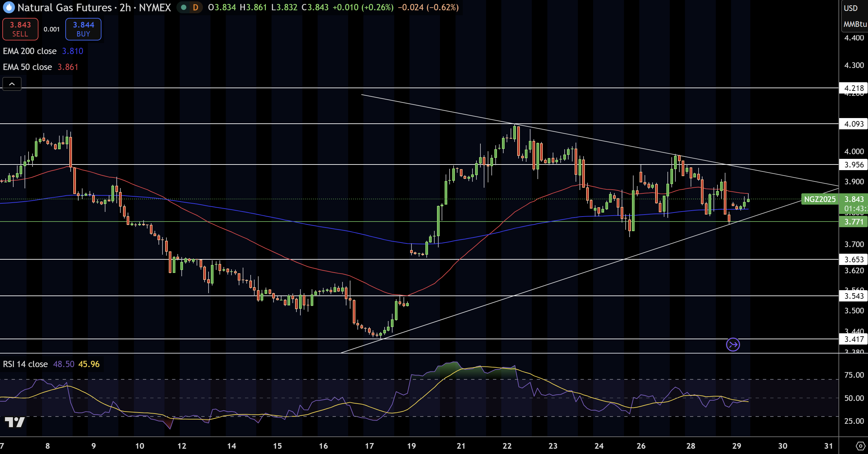Click the green 3.771 price line label
Viewport: 868px width, 454px height.
[x=853, y=222]
